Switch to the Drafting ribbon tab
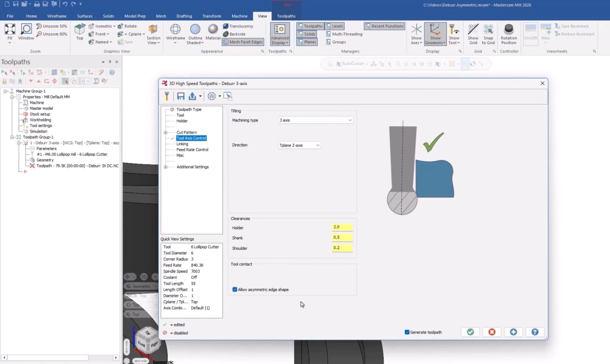Viewport: 610px width, 364px height. coord(184,16)
